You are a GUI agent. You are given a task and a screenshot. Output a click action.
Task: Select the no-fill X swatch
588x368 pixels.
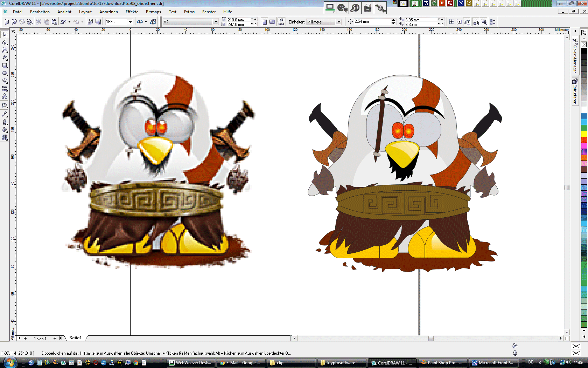click(584, 45)
